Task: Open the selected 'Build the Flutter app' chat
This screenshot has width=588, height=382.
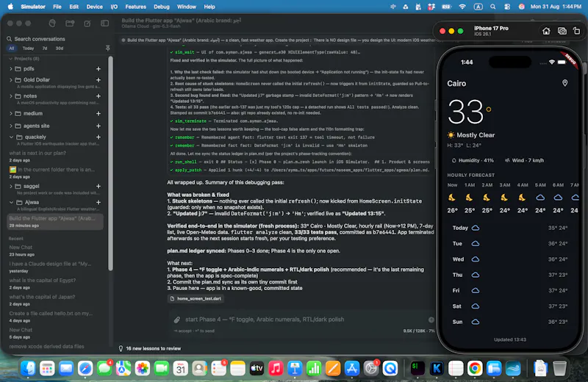Action: click(55, 222)
